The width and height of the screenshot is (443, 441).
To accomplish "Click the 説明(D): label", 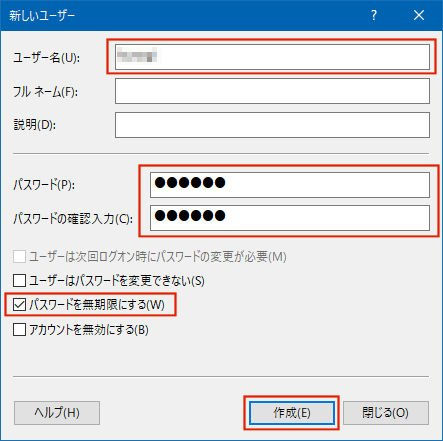I will [34, 125].
